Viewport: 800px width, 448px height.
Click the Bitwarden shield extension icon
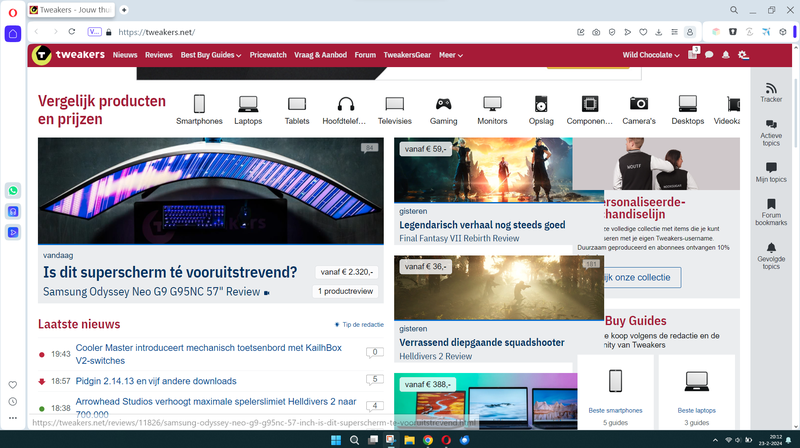[733, 32]
